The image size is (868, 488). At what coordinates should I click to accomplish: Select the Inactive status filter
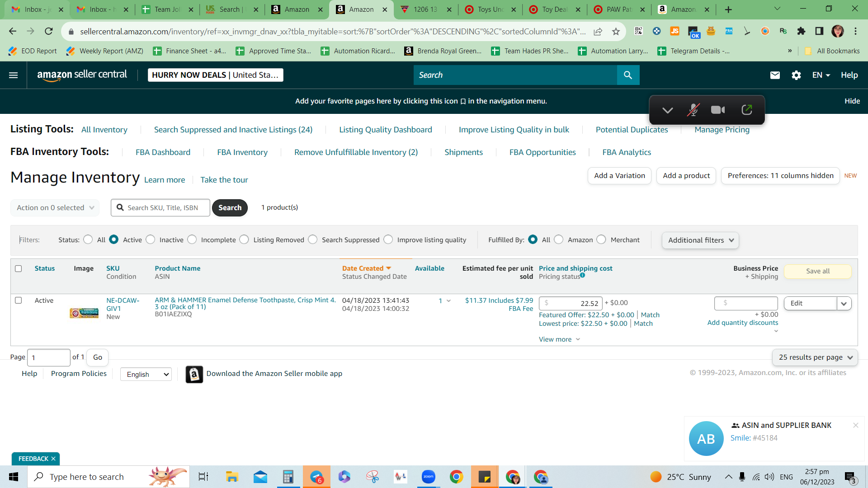click(x=151, y=239)
